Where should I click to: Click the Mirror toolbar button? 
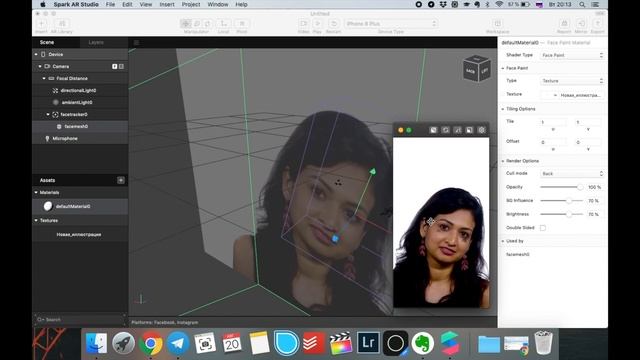click(581, 24)
